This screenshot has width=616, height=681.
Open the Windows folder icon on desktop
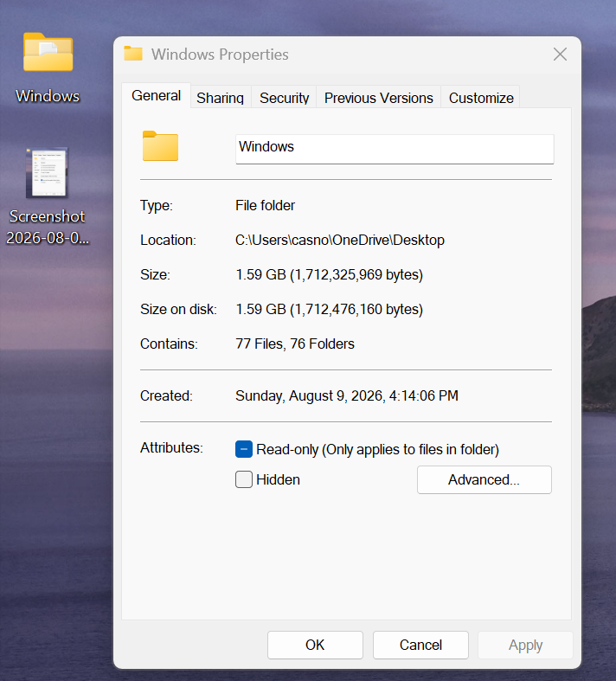[48, 52]
